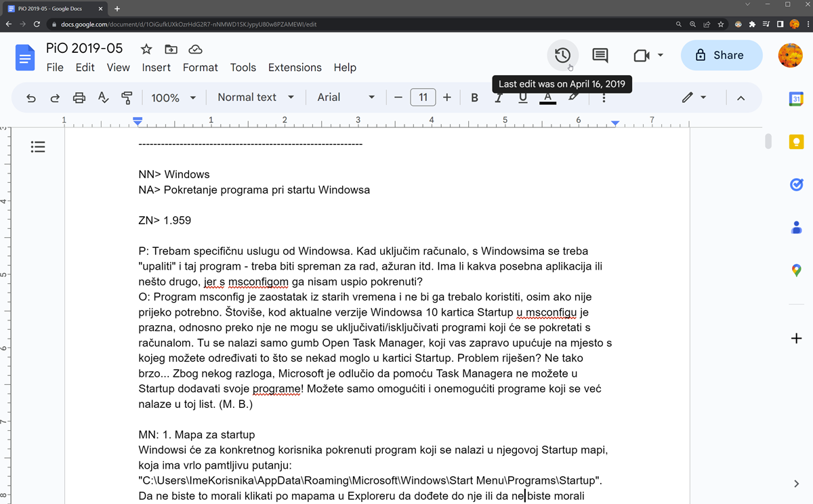
Task: Open the editing mode dropdown
Action: (694, 98)
